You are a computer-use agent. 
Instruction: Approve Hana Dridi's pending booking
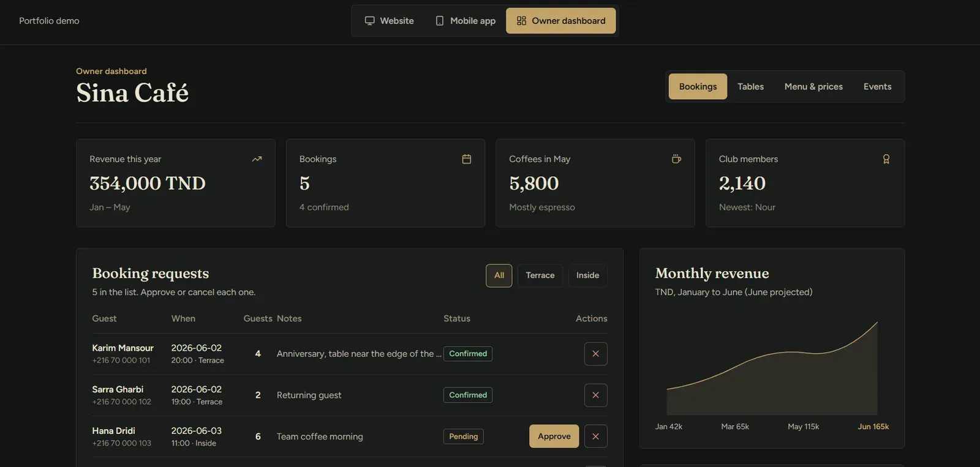(554, 436)
